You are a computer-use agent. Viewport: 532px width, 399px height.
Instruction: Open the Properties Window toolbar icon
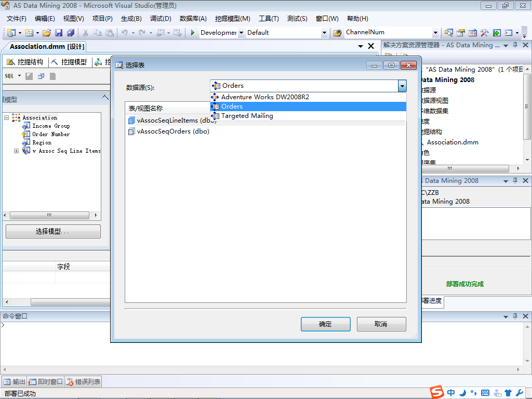click(x=460, y=33)
